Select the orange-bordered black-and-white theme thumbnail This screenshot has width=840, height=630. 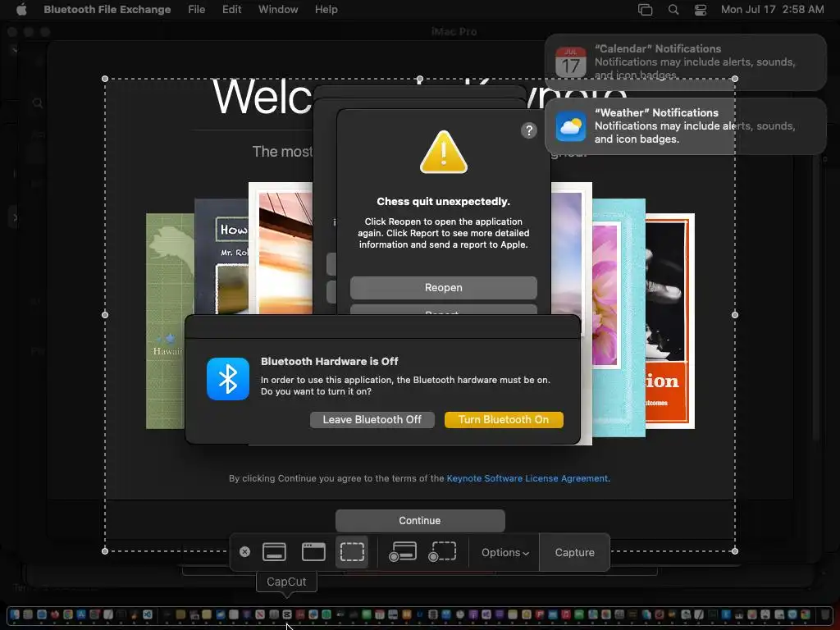pyautogui.click(x=669, y=322)
